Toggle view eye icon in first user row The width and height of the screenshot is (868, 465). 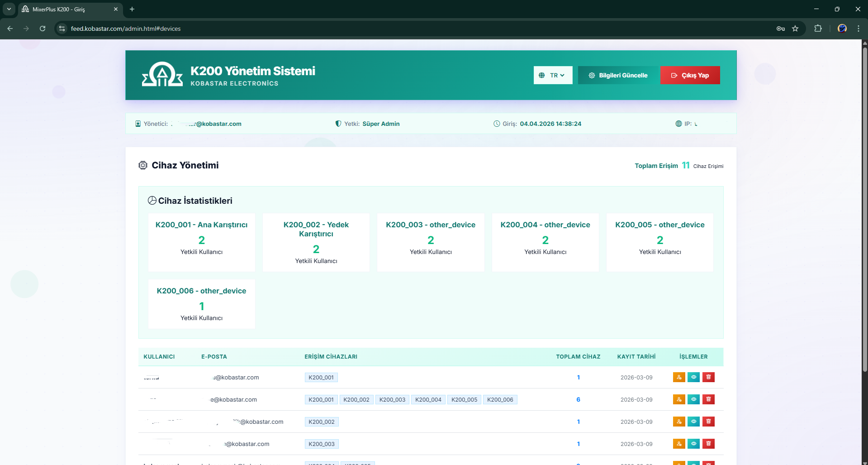pos(693,377)
